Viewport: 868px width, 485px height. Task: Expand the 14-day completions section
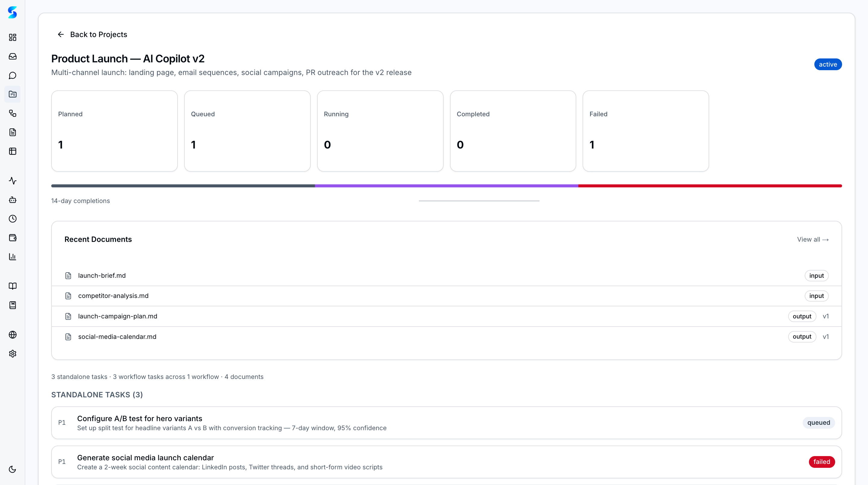80,200
